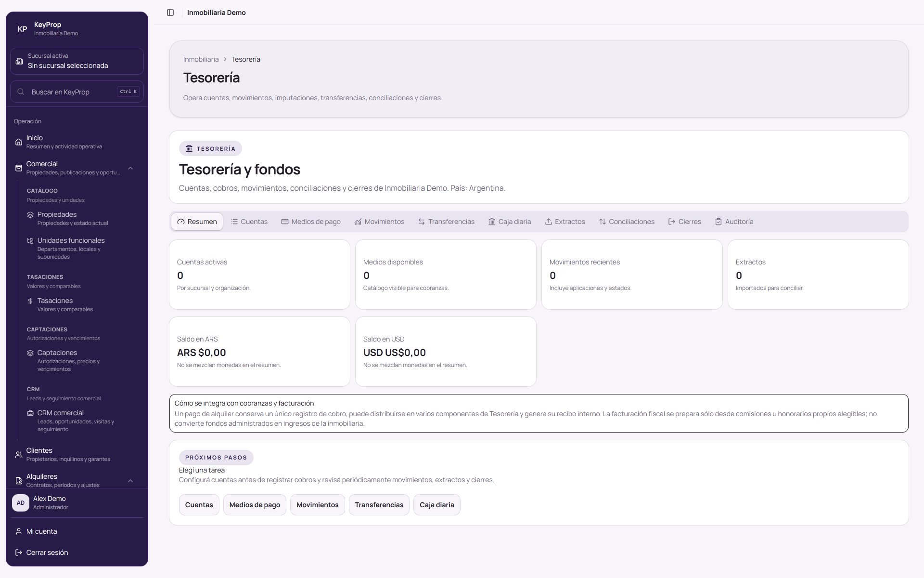The width and height of the screenshot is (924, 578).
Task: Click the Transferencias next-step button
Action: coord(379,505)
